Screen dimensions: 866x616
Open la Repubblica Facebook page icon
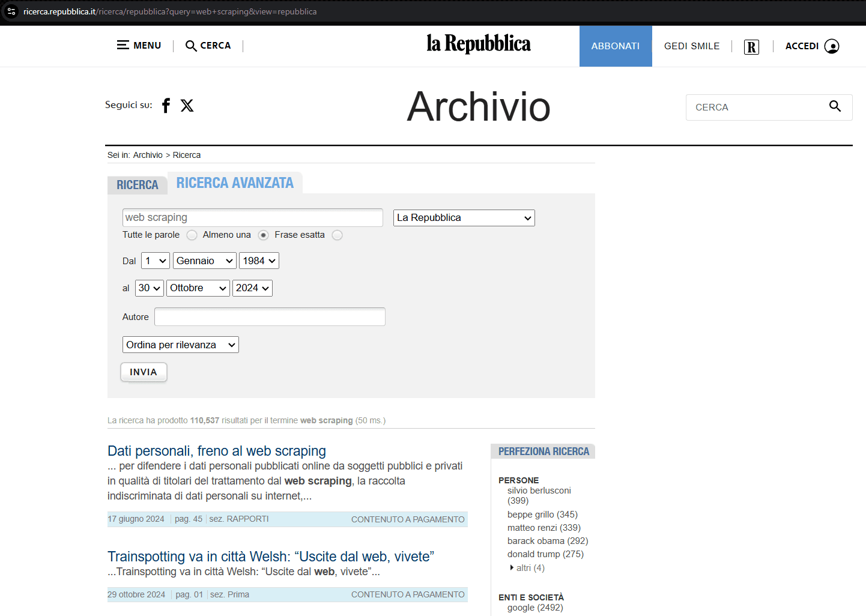click(x=166, y=106)
